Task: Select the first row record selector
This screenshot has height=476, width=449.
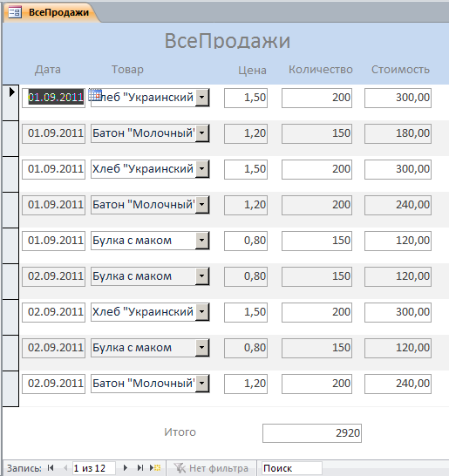Action: point(10,103)
